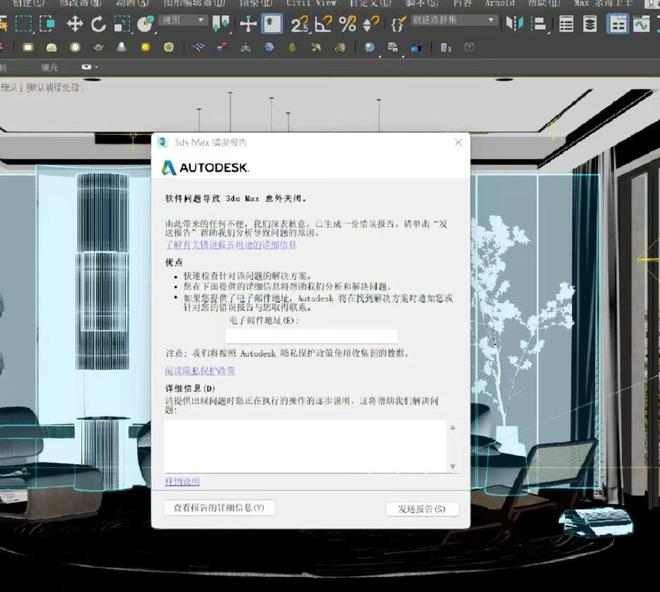This screenshot has height=592, width=660.
Task: Activate the Select and Move tool
Action: [x=75, y=24]
